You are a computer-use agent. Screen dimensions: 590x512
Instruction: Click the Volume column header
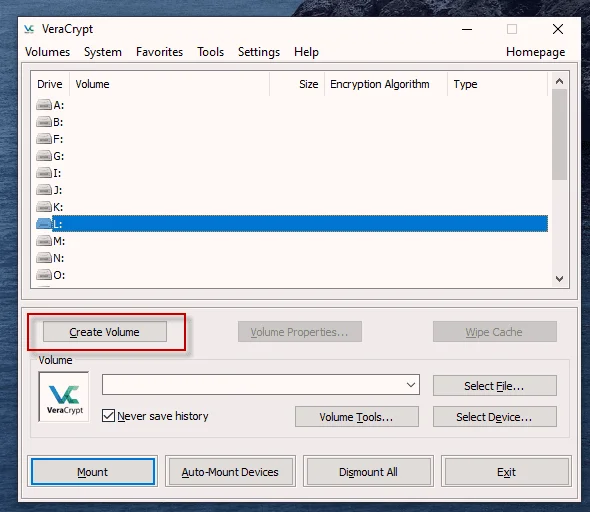pos(169,84)
